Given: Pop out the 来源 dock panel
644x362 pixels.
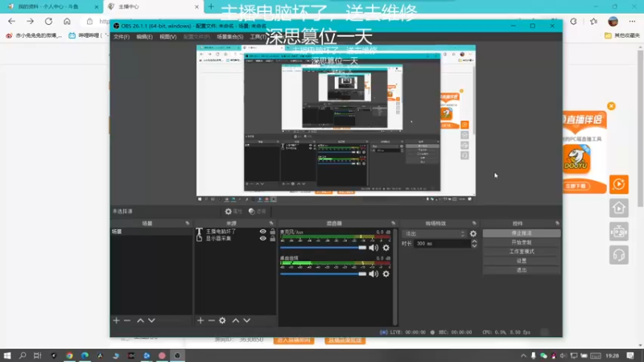Looking at the screenshot, I should click(x=271, y=224).
